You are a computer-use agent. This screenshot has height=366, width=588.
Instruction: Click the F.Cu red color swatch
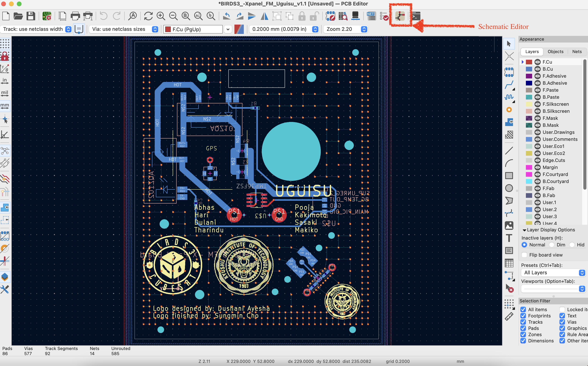(x=529, y=62)
